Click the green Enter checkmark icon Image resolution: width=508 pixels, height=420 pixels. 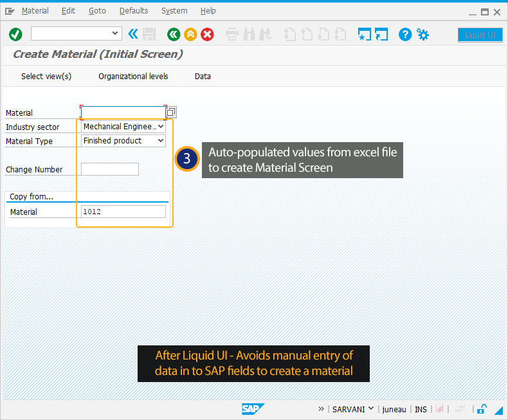(x=15, y=34)
